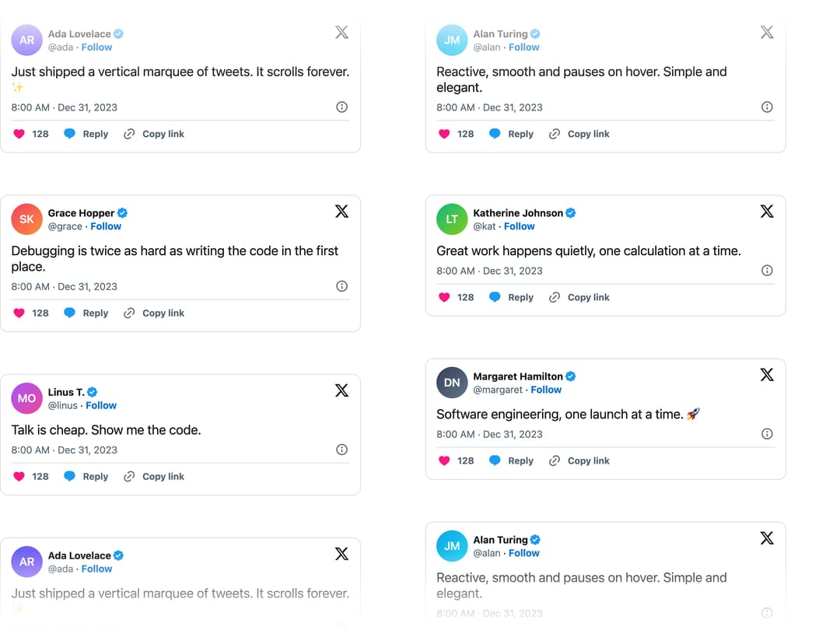Follow @linus account
This screenshot has width=840, height=630.
pos(101,405)
